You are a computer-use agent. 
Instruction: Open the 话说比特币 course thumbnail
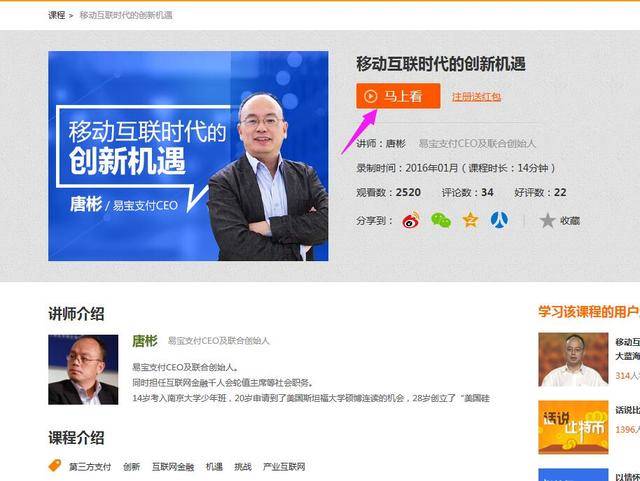[573, 427]
